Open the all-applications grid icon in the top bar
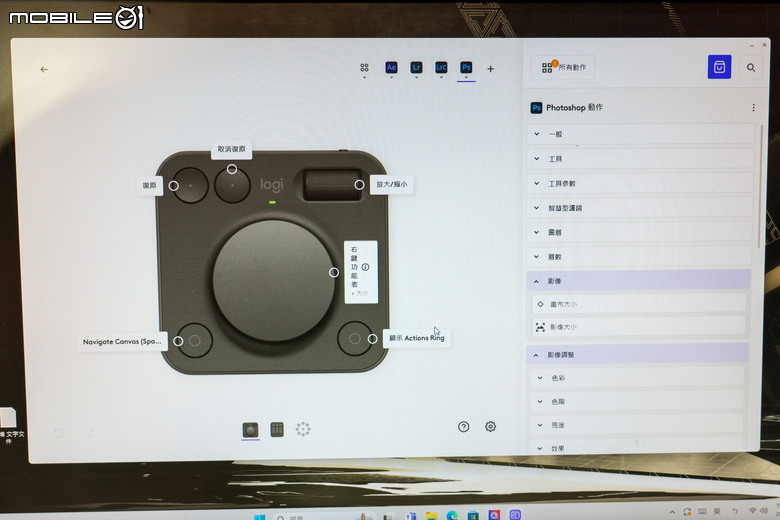The image size is (780, 520). click(364, 68)
